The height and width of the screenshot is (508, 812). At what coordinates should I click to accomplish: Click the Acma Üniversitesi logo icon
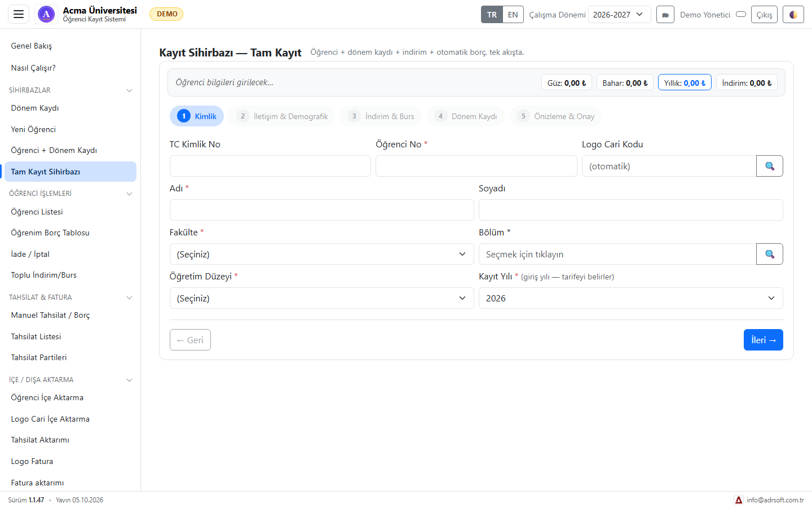click(46, 14)
